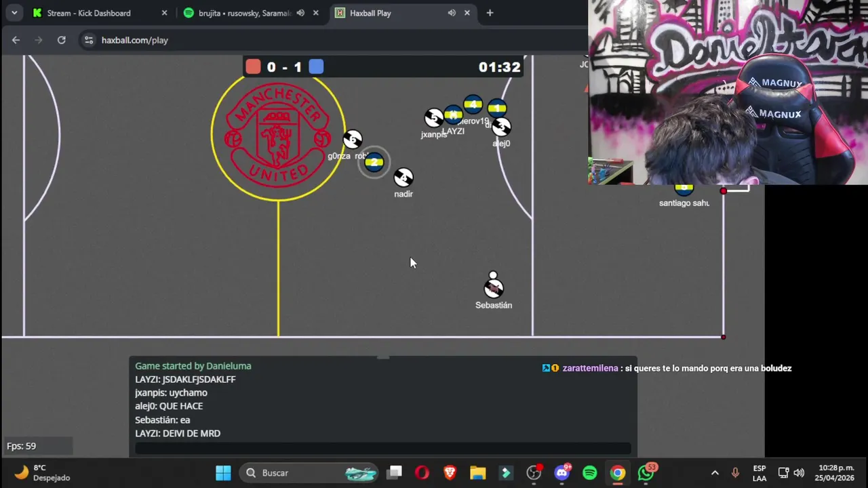This screenshot has width=868, height=488.
Task: Switch to the brujita rusowsky Spotify tab
Action: click(244, 13)
